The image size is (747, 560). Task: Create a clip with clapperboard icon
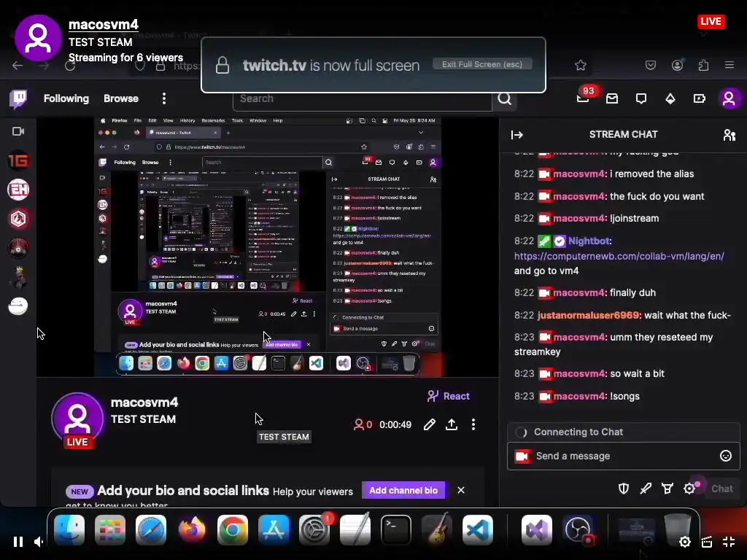tap(707, 542)
